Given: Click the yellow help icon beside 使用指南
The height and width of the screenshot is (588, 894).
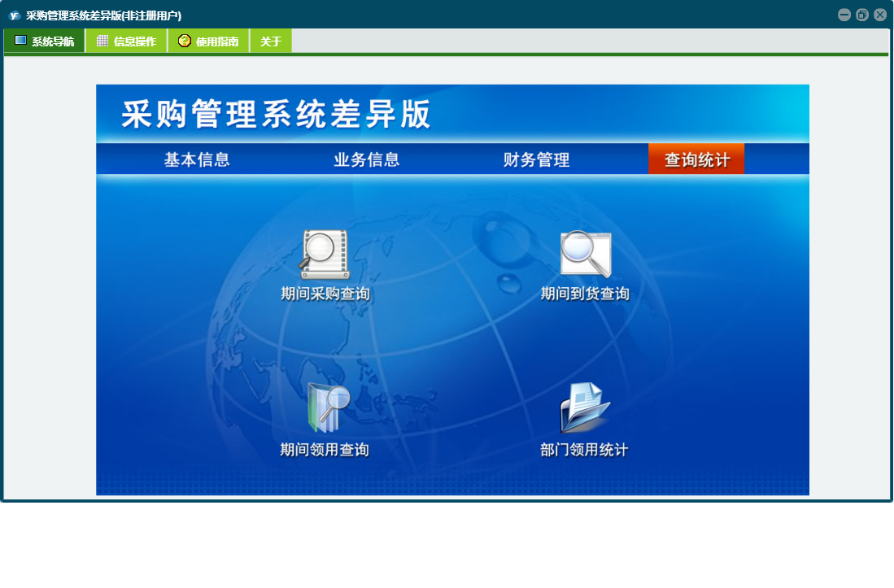Looking at the screenshot, I should click(185, 41).
